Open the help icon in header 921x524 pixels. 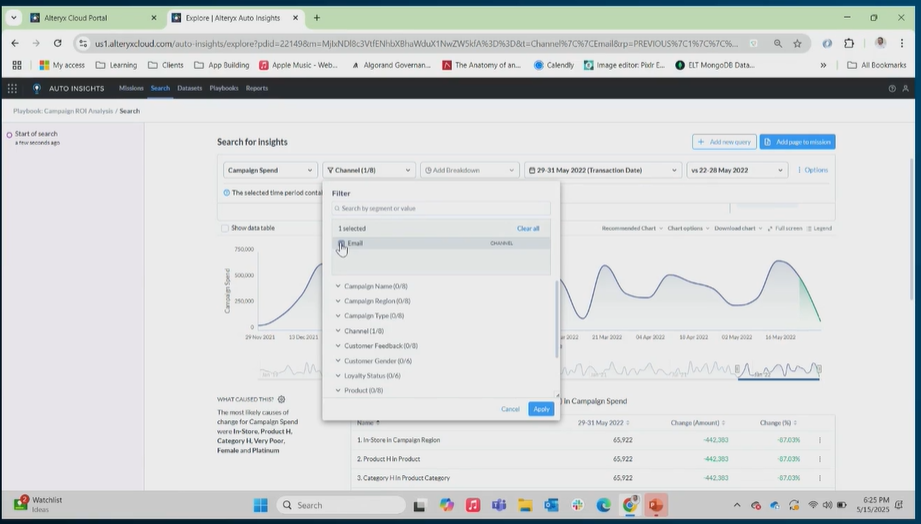[x=892, y=88]
